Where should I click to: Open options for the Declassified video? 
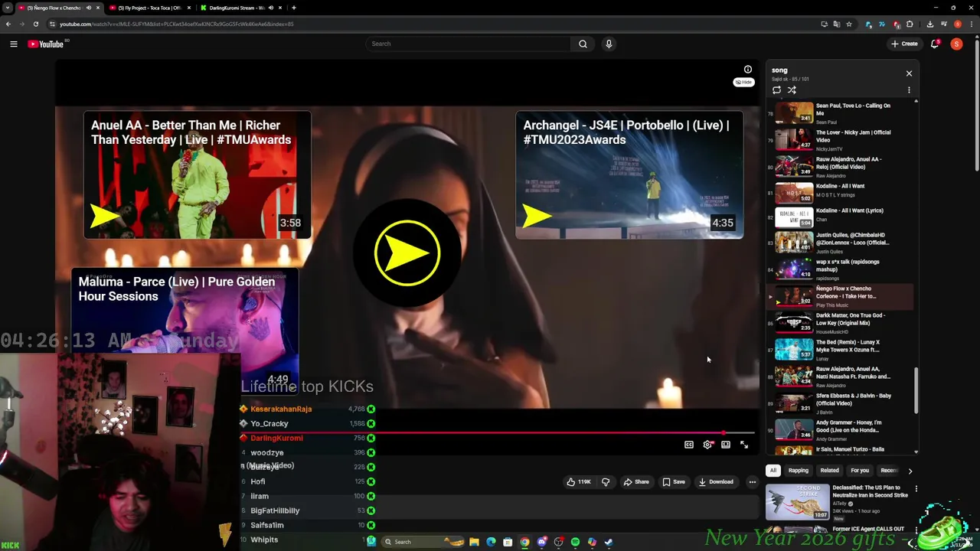click(916, 488)
